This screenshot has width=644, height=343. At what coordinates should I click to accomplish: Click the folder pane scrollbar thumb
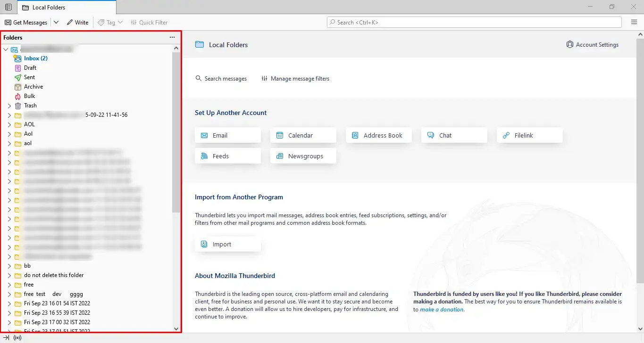176,132
